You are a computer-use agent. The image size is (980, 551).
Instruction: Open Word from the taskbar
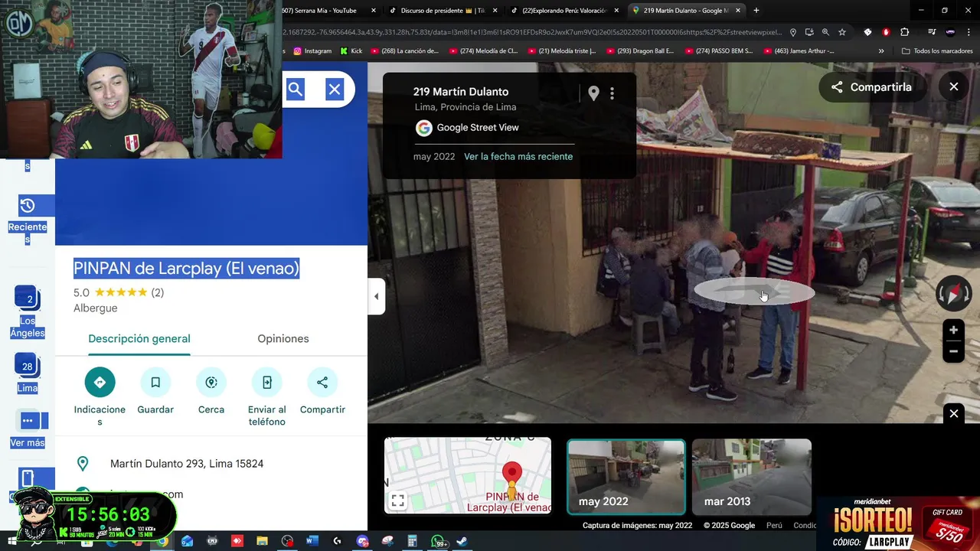pyautogui.click(x=312, y=541)
